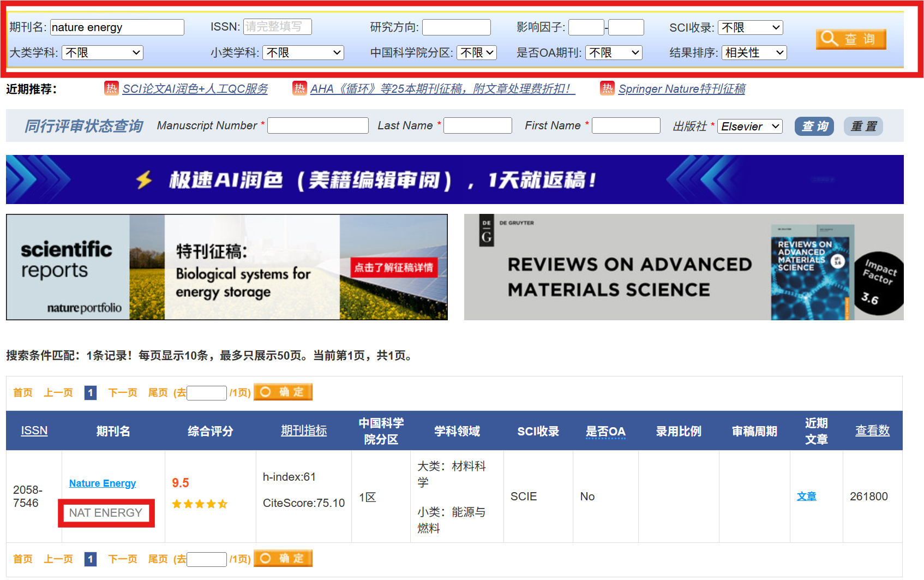Click page 1 in the top pagination
The height and width of the screenshot is (580, 924).
[x=91, y=393]
